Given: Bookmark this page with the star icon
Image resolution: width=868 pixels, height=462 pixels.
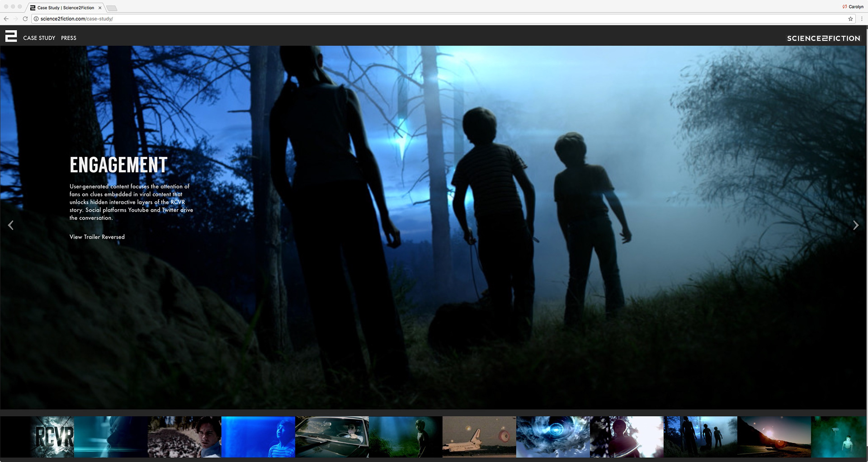Looking at the screenshot, I should click(x=850, y=19).
